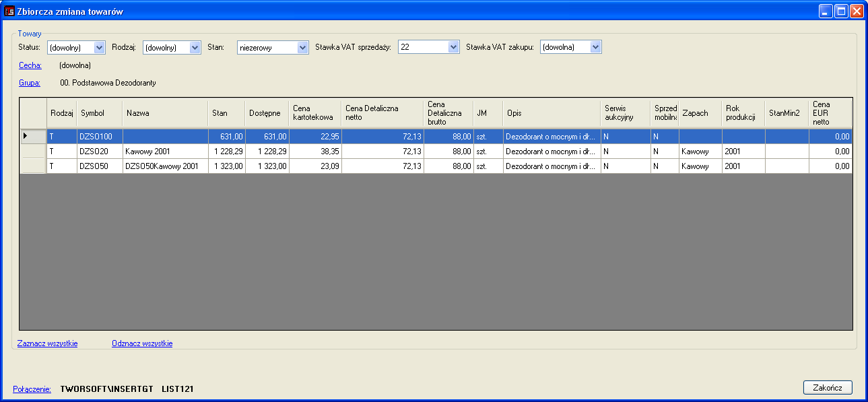This screenshot has height=402, width=868.
Task: Click the Zapach cell Kawowy of DZSO50
Action: (700, 166)
